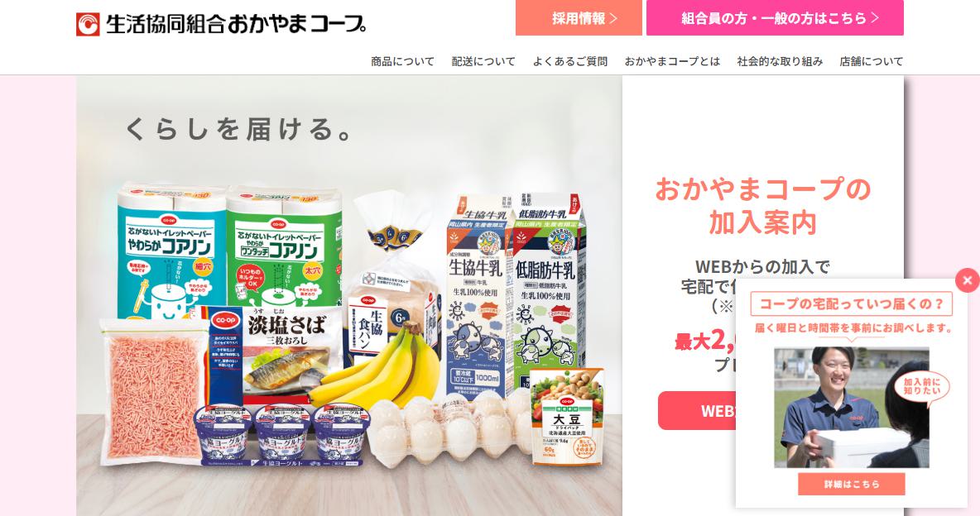Select 配送について in the navigation

[x=483, y=61]
